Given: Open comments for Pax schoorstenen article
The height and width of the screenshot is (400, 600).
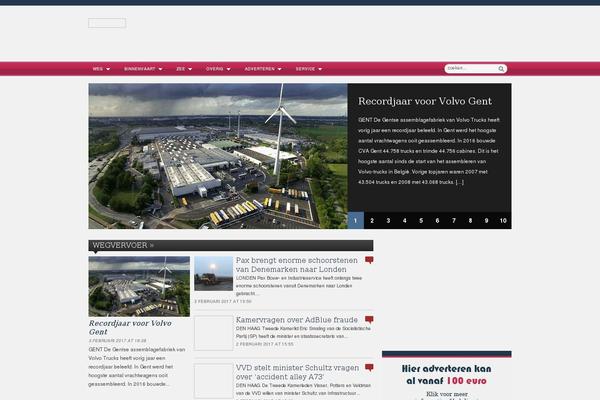Looking at the screenshot, I should point(369,260).
